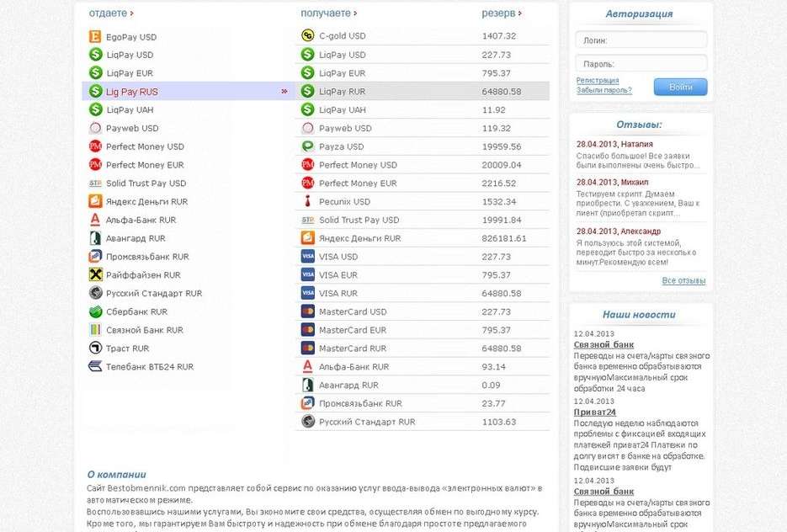This screenshot has height=532, width=787.
Task: Select Solid Trust Pay USD in получаете list
Action: point(423,220)
